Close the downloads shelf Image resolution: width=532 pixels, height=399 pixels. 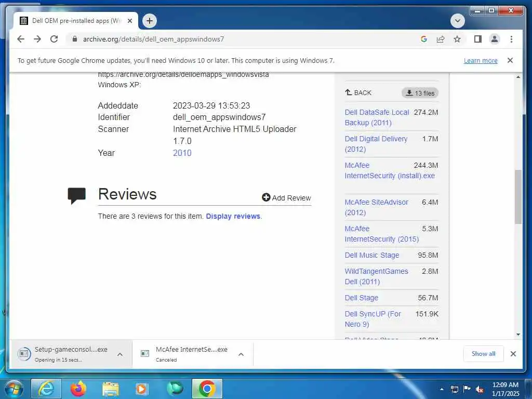coord(513,354)
